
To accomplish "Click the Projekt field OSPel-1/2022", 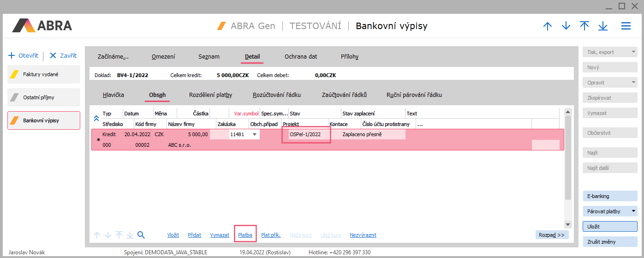I will point(305,134).
